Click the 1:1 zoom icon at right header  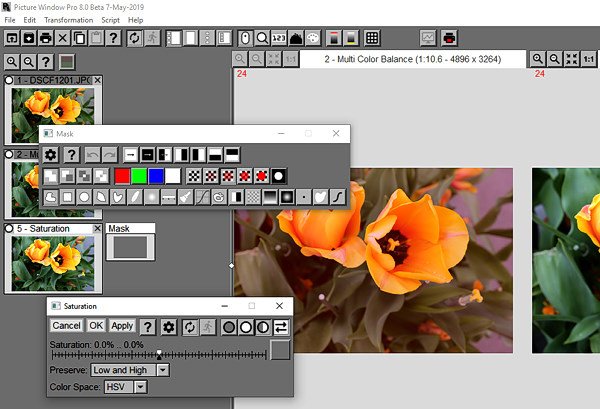point(589,59)
